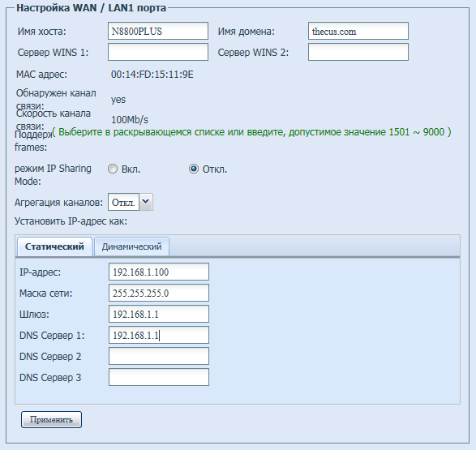Click the 100Mb/s link speed value

coord(130,120)
